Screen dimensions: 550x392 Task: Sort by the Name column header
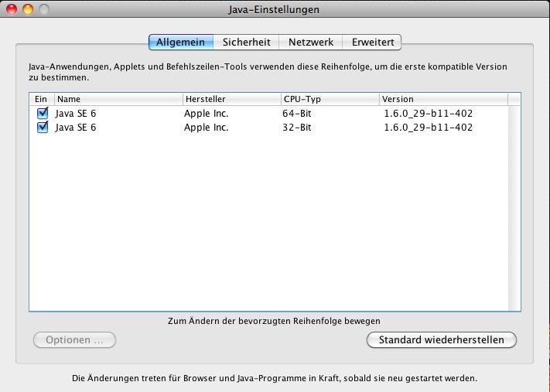(118, 99)
